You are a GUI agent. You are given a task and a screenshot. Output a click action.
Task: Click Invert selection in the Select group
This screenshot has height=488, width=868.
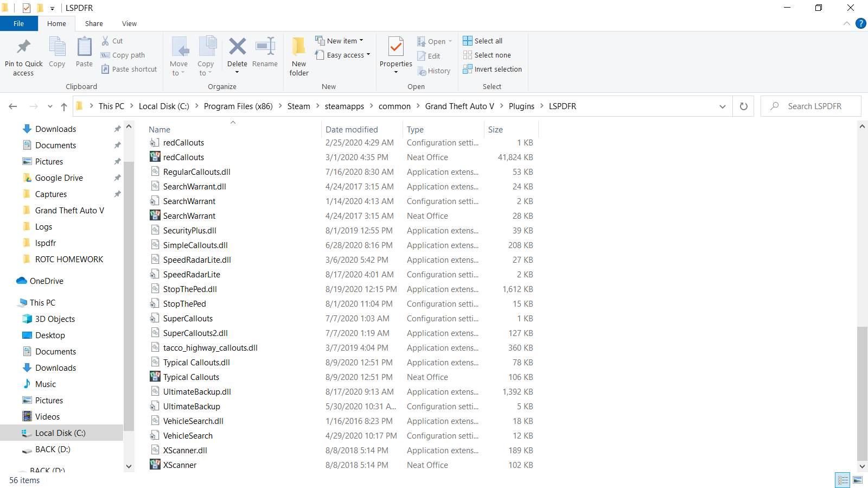(492, 69)
